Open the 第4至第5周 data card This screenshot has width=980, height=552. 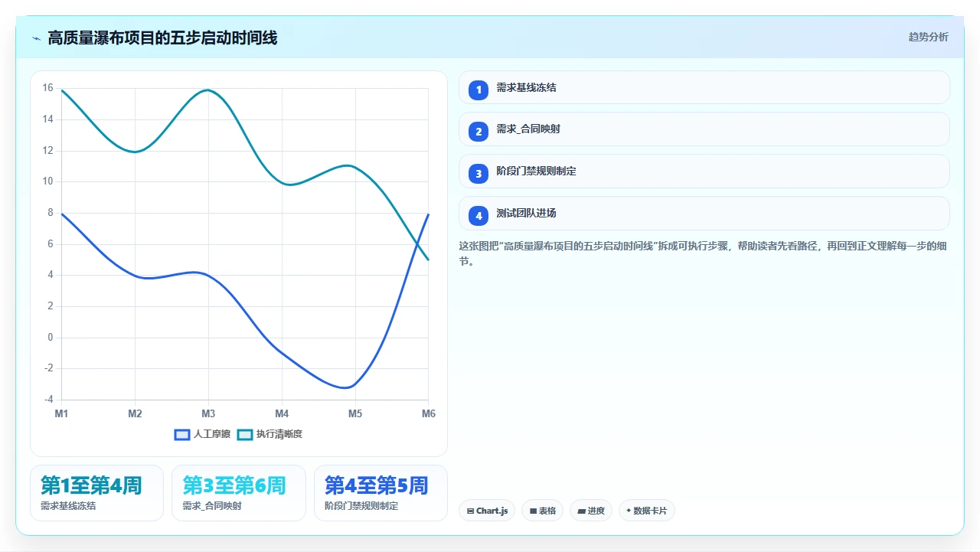click(x=381, y=493)
